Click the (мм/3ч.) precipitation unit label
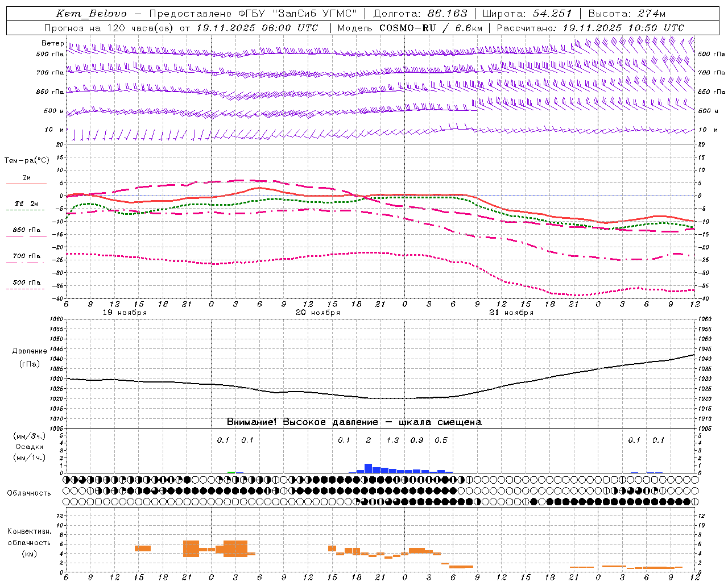Image resolution: width=728 pixels, height=582 pixels. 29,436
